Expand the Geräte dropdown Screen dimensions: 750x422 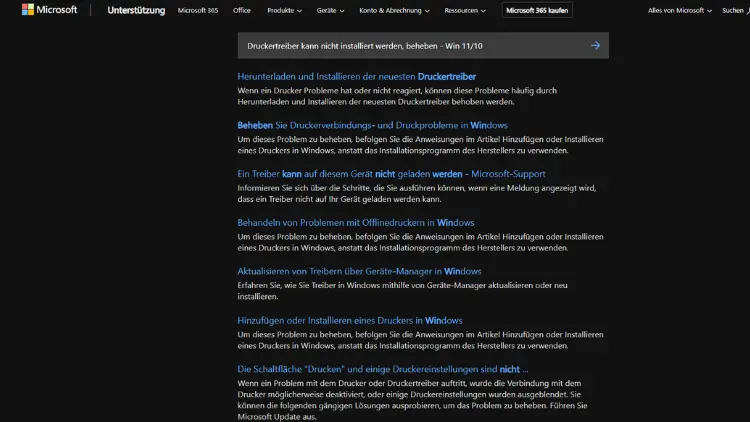click(330, 10)
